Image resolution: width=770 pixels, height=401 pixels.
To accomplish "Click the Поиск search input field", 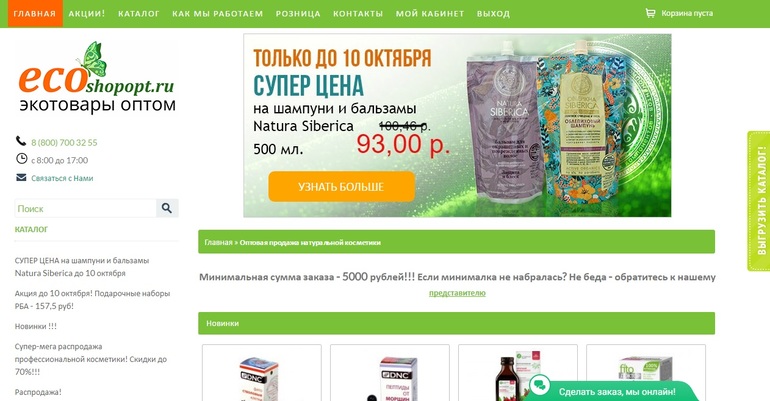I will (x=85, y=208).
